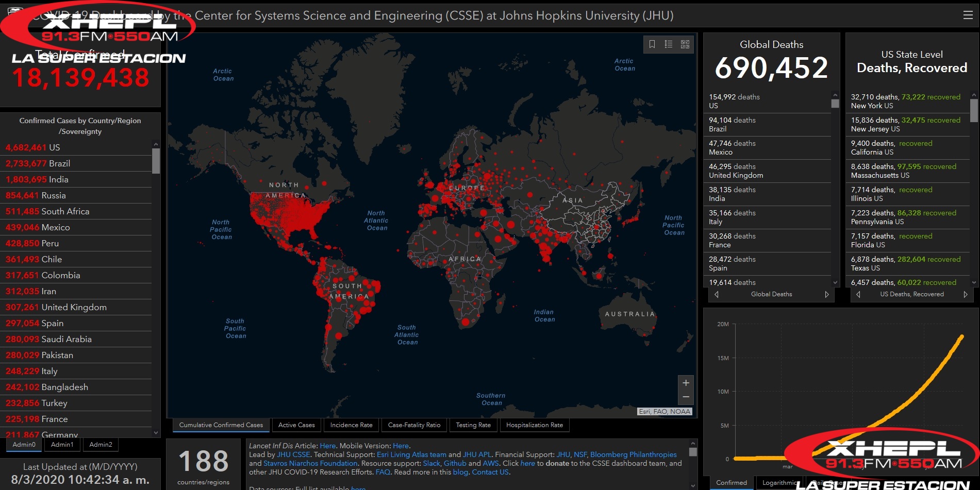
Task: Click next arrow beside Global Deaths
Action: (826, 294)
